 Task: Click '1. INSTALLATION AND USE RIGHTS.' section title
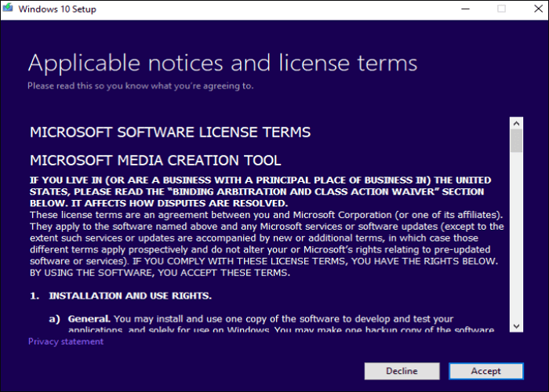pyautogui.click(x=121, y=296)
